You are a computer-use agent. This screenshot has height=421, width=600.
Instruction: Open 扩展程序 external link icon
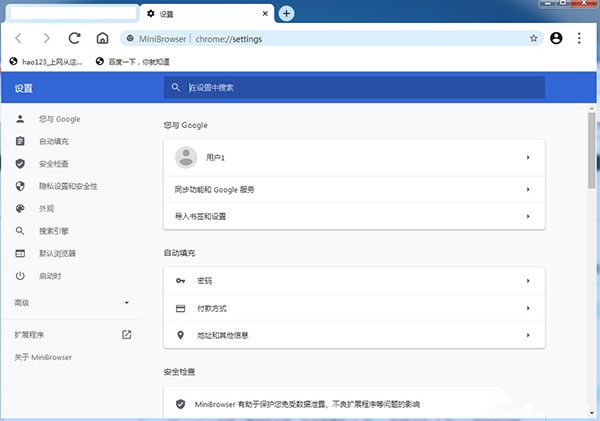pyautogui.click(x=126, y=334)
